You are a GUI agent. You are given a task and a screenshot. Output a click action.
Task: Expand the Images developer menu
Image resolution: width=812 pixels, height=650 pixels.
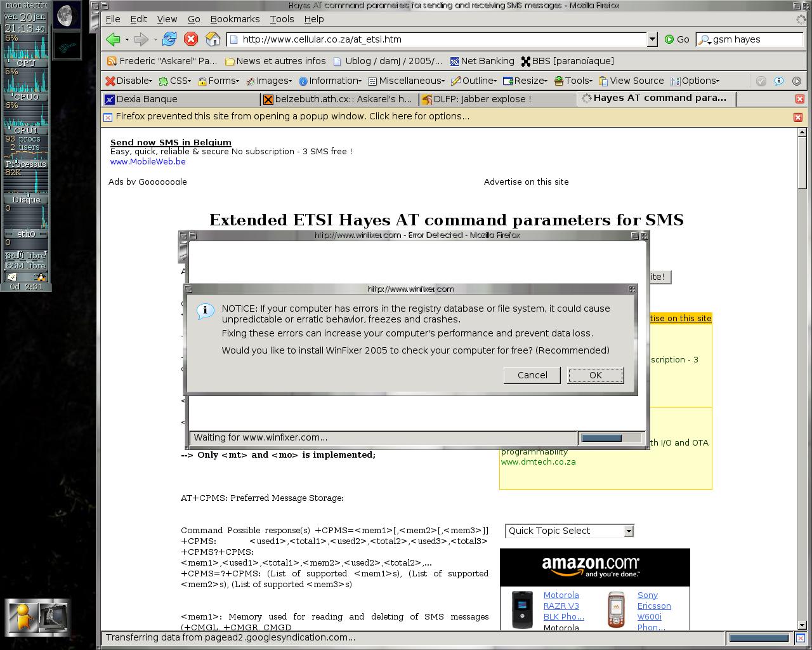click(270, 81)
